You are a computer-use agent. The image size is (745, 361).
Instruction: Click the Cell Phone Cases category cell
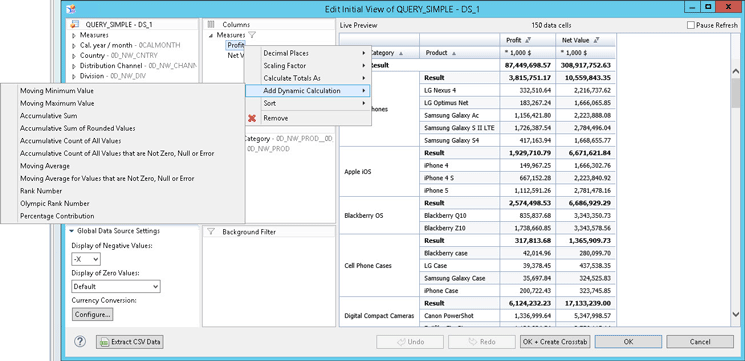point(380,266)
